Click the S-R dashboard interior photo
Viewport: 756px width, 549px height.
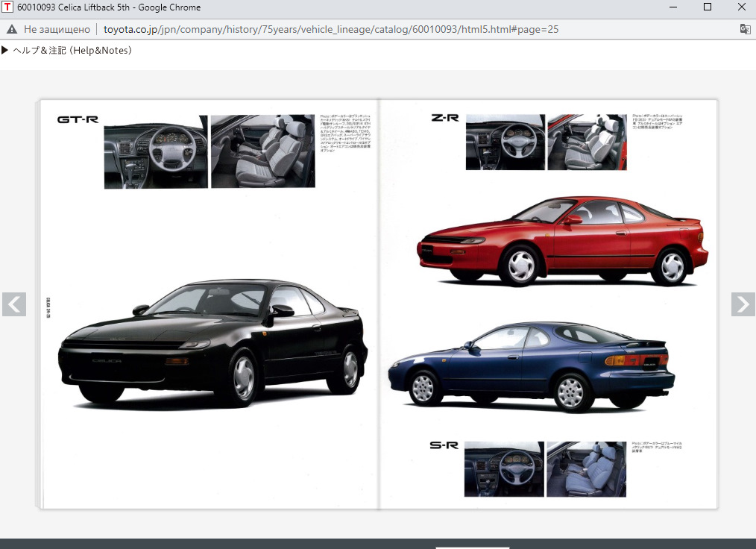point(504,469)
